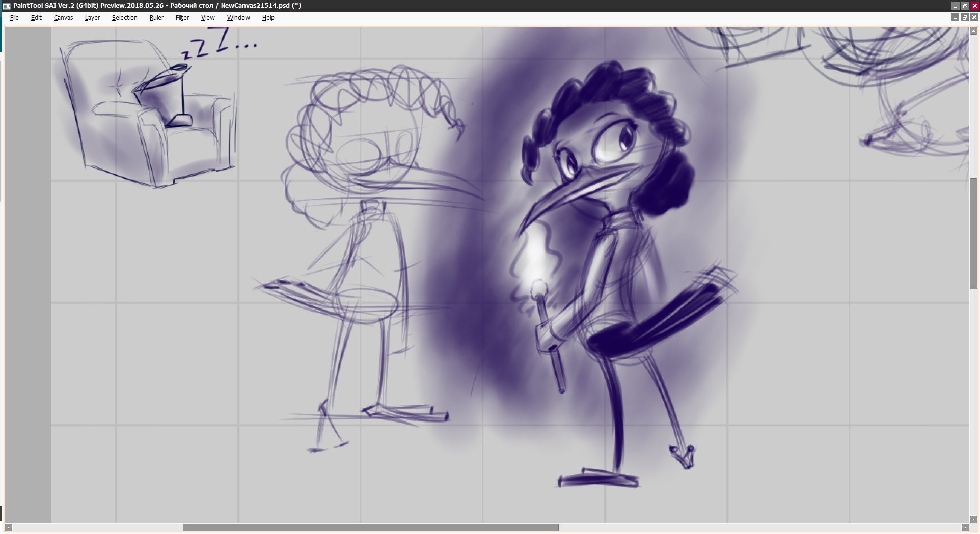Open the Edit menu

pos(36,17)
